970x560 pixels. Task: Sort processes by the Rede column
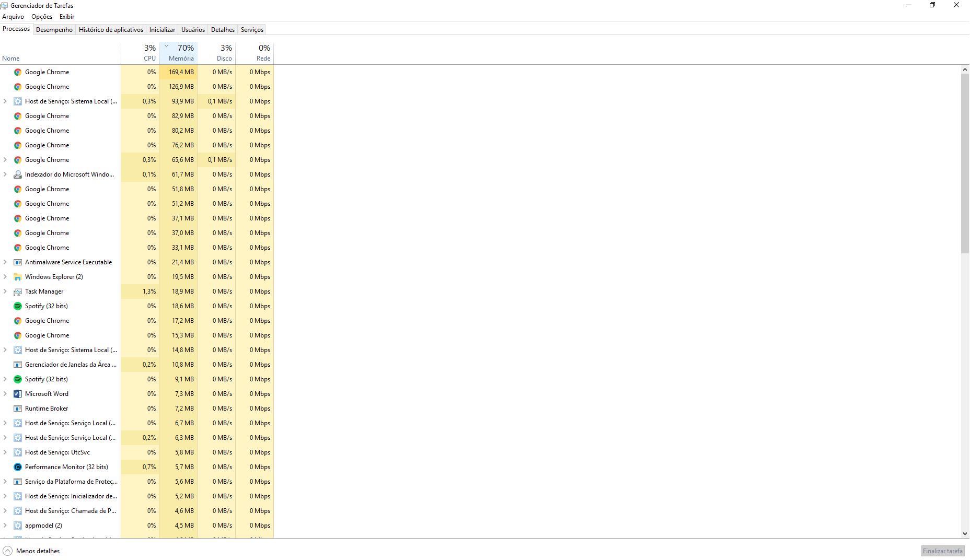[x=255, y=53]
